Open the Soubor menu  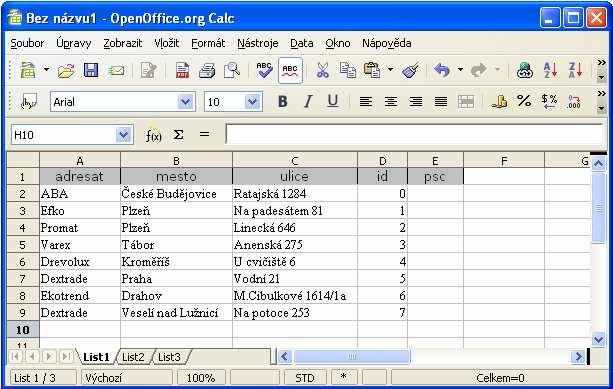[27, 43]
